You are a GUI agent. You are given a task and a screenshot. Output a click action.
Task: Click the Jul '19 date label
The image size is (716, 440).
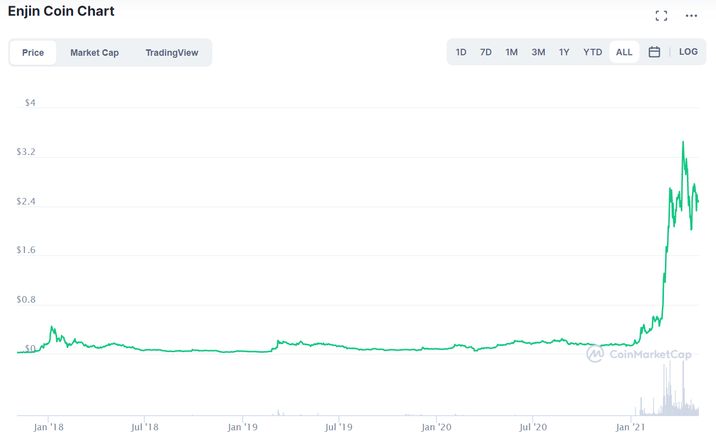[x=338, y=427]
